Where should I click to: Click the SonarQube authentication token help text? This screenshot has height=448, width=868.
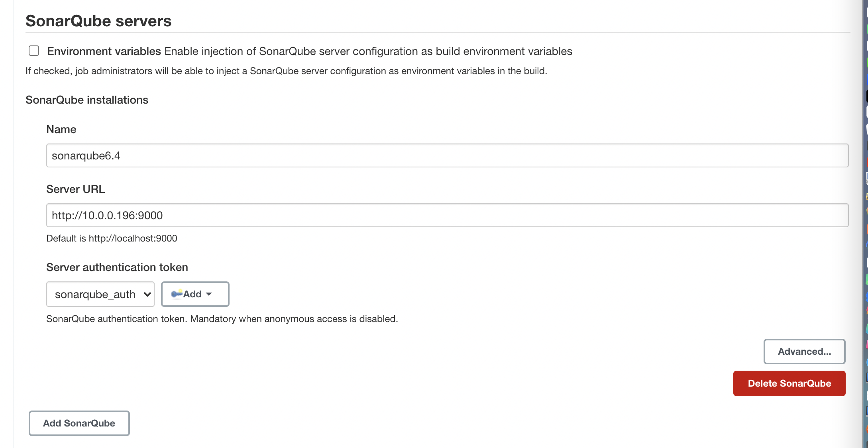click(222, 319)
